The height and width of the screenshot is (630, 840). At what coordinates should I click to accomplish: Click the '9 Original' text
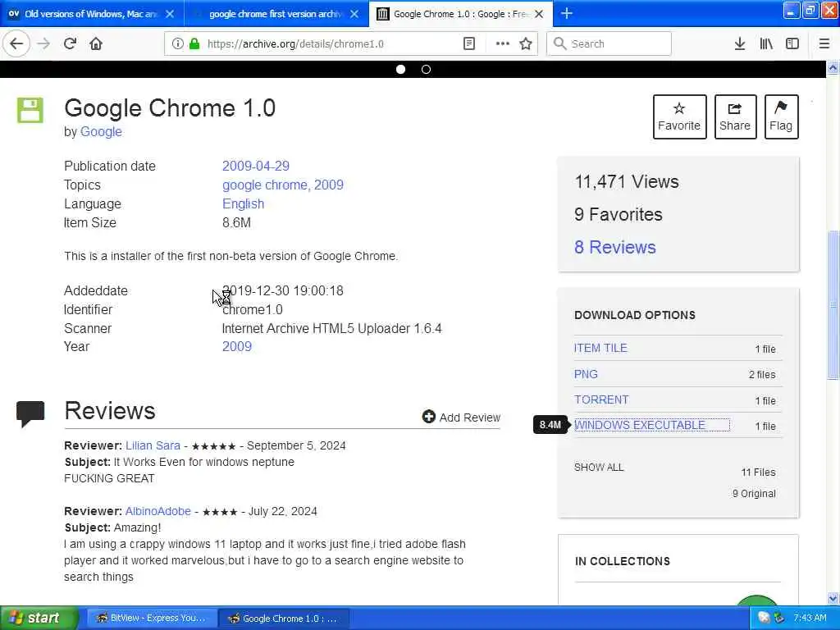coord(754,493)
